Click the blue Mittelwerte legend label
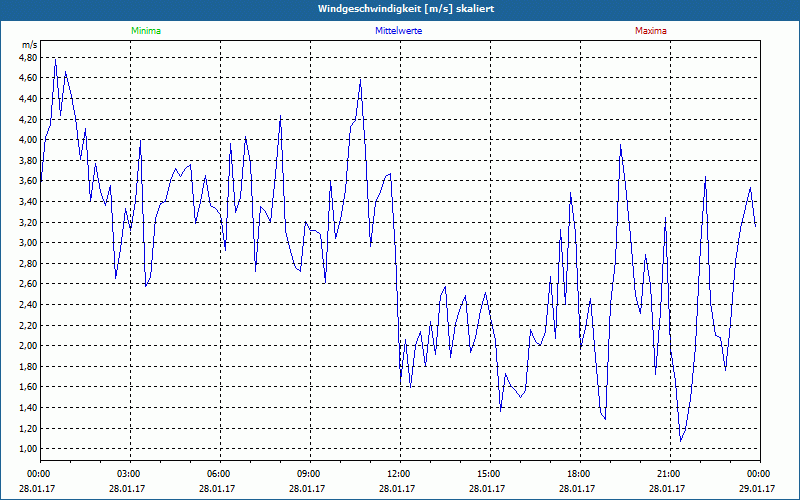Image resolution: width=800 pixels, height=500 pixels. tap(398, 31)
